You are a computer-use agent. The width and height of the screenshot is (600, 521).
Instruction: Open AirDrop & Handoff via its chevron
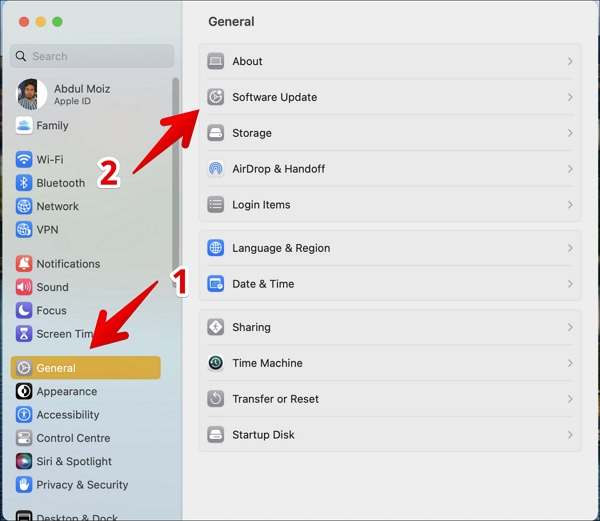coord(570,169)
